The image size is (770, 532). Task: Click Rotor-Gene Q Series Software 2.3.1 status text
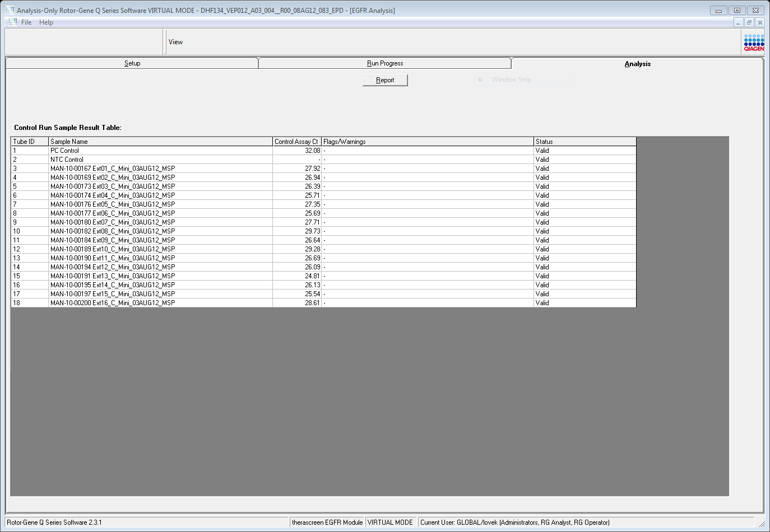[x=54, y=522]
